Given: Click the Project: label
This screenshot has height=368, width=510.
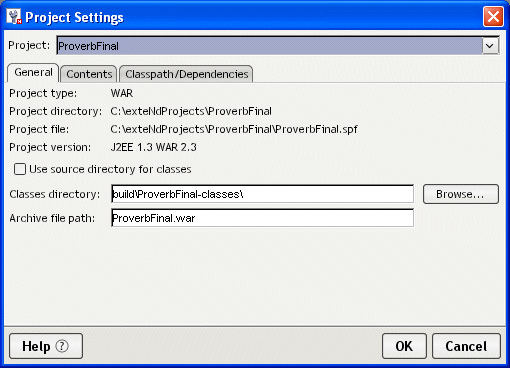Looking at the screenshot, I should point(29,45).
